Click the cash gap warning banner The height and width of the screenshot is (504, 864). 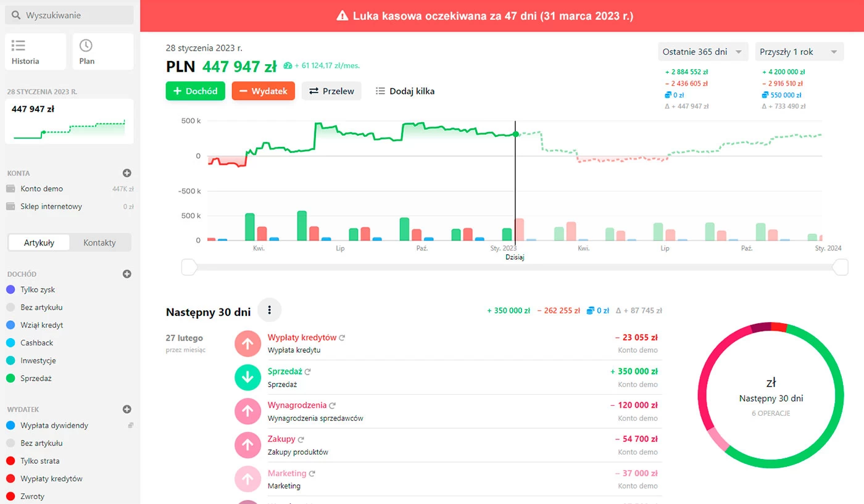point(502,15)
